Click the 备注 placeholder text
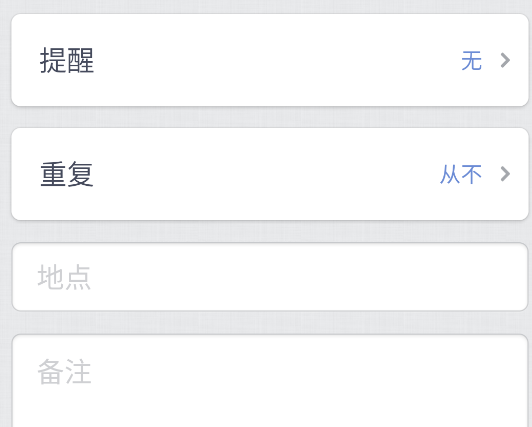 pos(64,372)
